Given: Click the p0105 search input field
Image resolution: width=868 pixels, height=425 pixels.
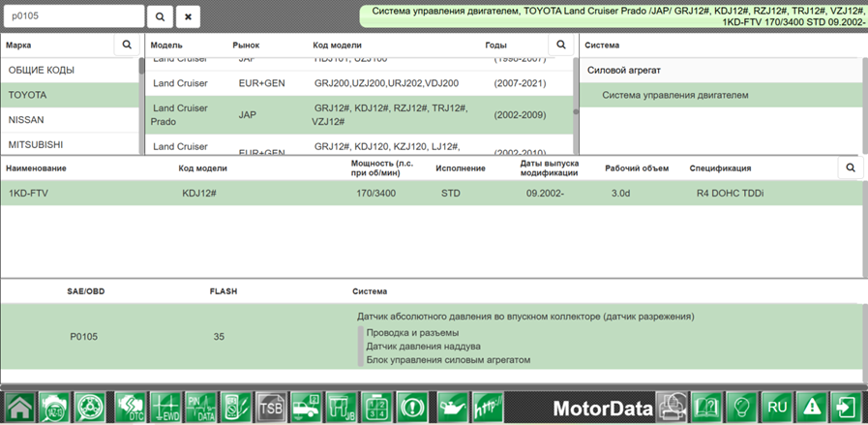Looking at the screenshot, I should 74,16.
